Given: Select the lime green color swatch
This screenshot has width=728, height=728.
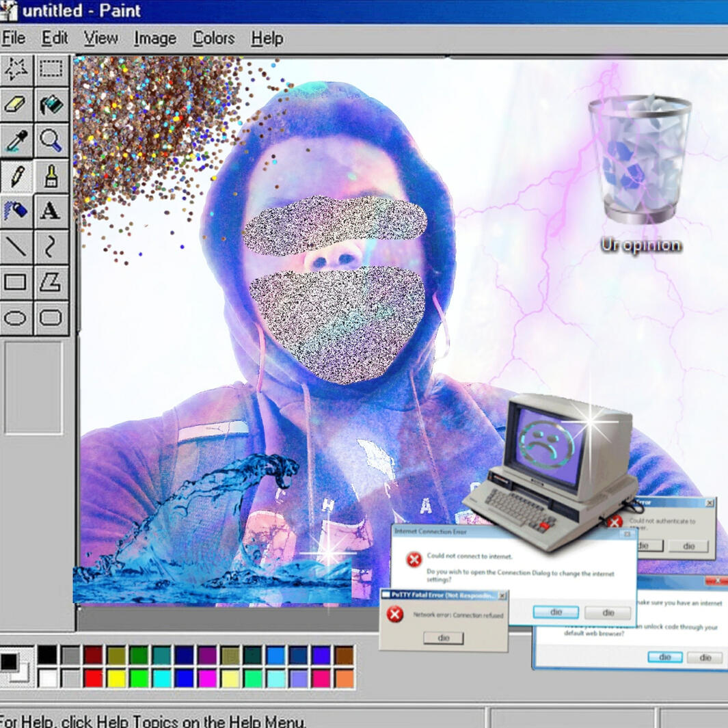Looking at the screenshot, I should coord(139,678).
